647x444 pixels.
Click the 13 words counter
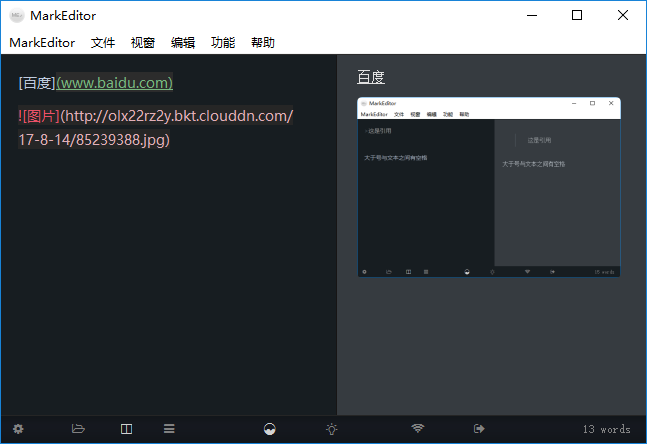click(x=606, y=429)
